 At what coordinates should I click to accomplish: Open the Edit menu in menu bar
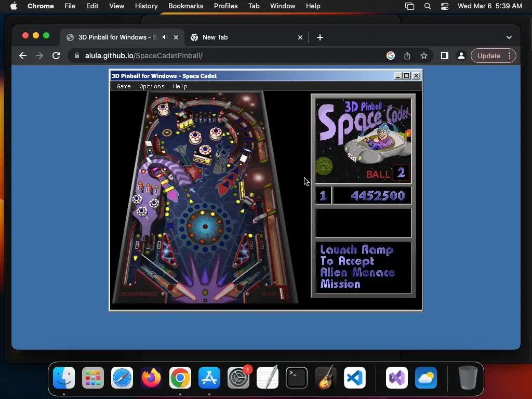coord(92,6)
